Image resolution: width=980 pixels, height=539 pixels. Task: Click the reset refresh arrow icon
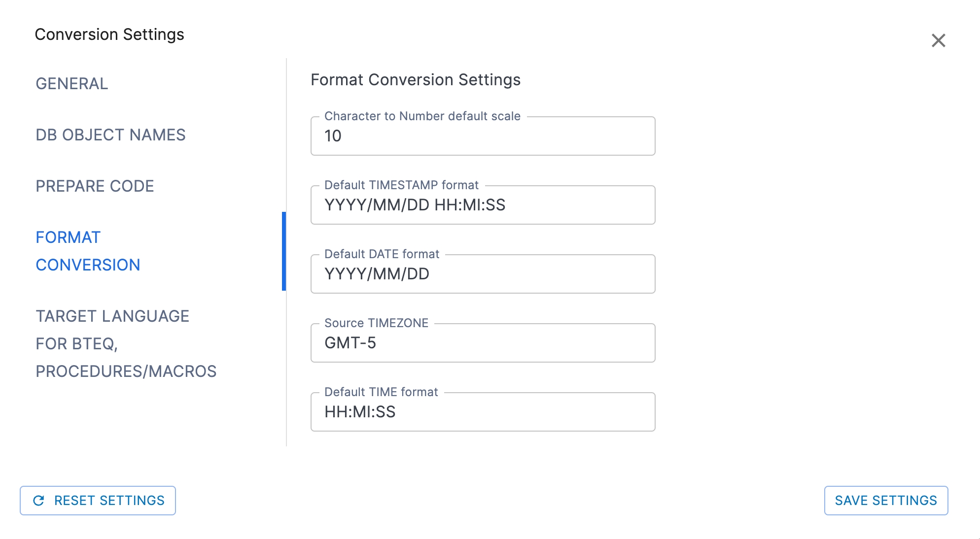[38, 501]
